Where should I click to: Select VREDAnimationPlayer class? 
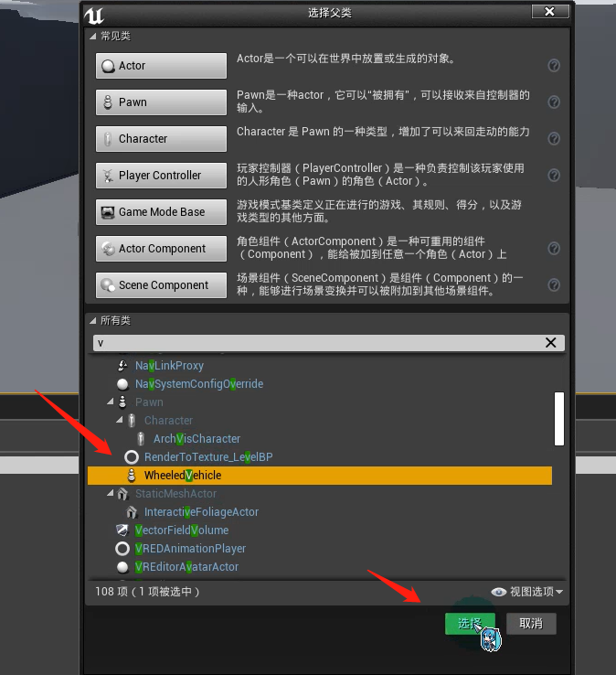tap(190, 549)
